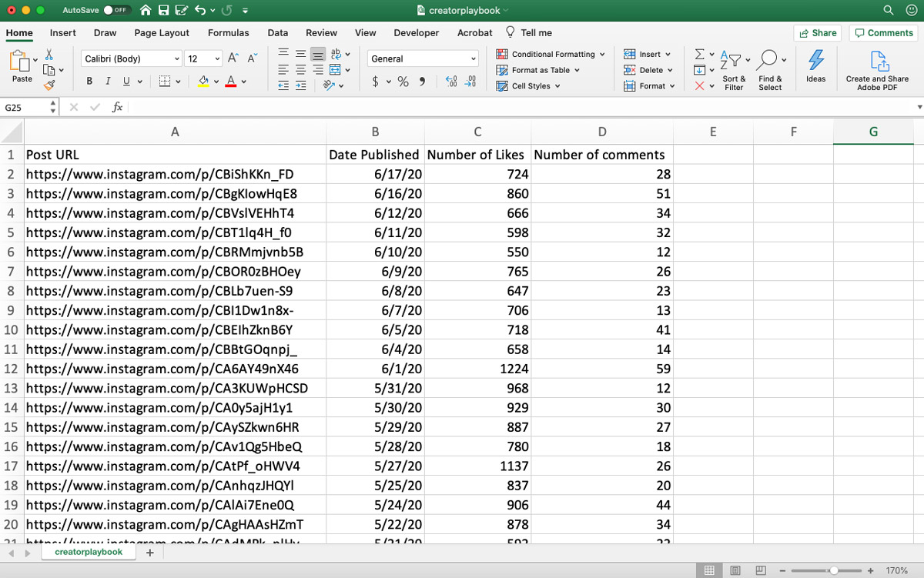Go to the Data tab
The height and width of the screenshot is (578, 924).
tap(278, 33)
